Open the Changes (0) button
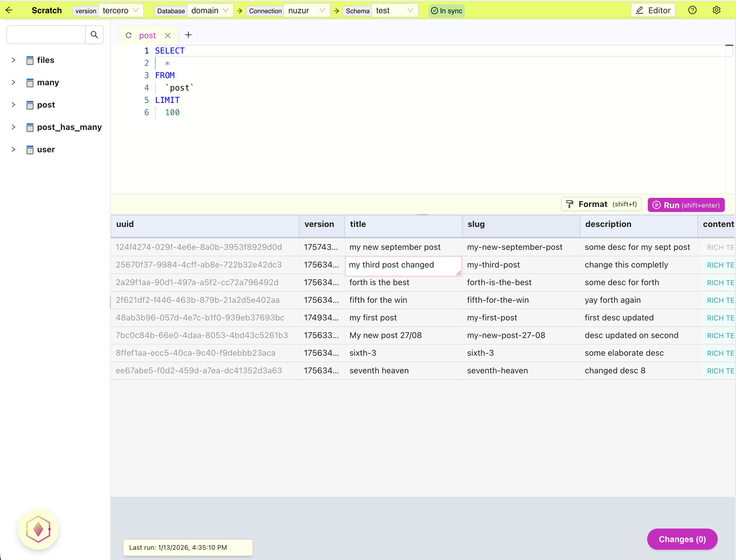The width and height of the screenshot is (736, 560). point(682,539)
